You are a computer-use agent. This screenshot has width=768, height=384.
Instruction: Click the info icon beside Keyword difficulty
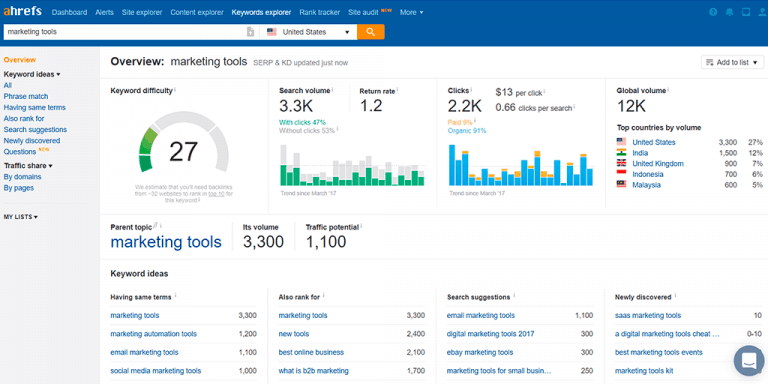point(175,90)
